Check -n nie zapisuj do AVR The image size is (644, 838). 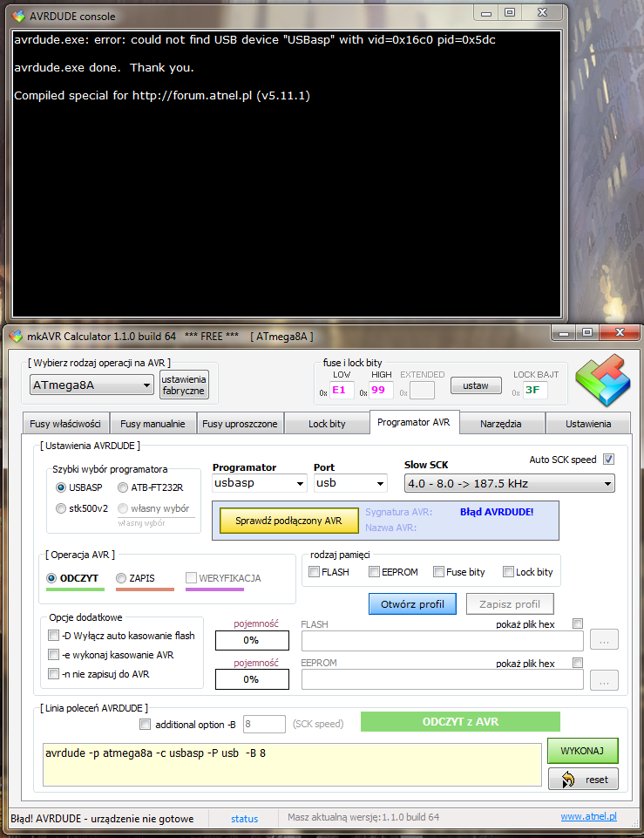tap(53, 674)
